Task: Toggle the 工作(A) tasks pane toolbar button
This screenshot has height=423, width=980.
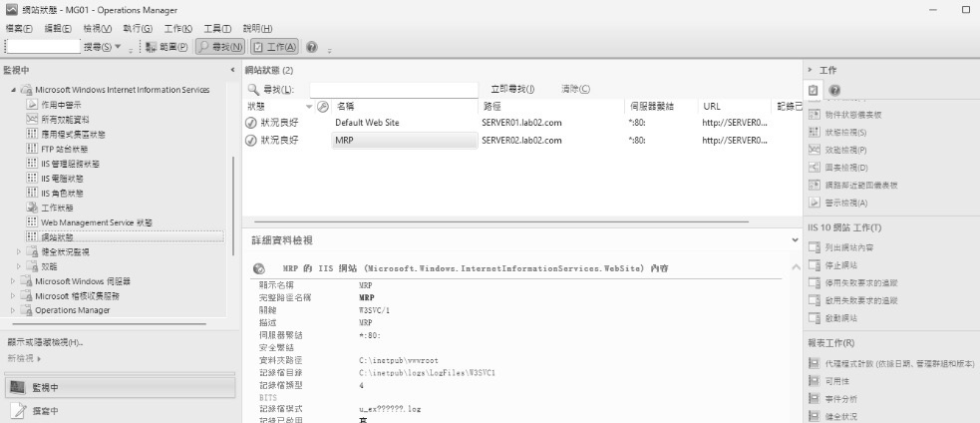Action: [275, 47]
